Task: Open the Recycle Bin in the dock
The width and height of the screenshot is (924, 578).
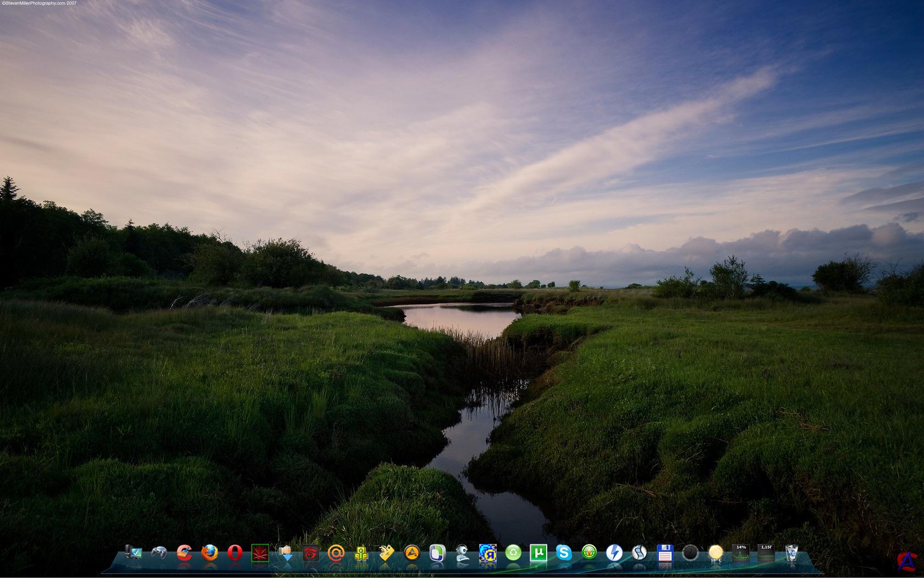Action: [x=791, y=553]
